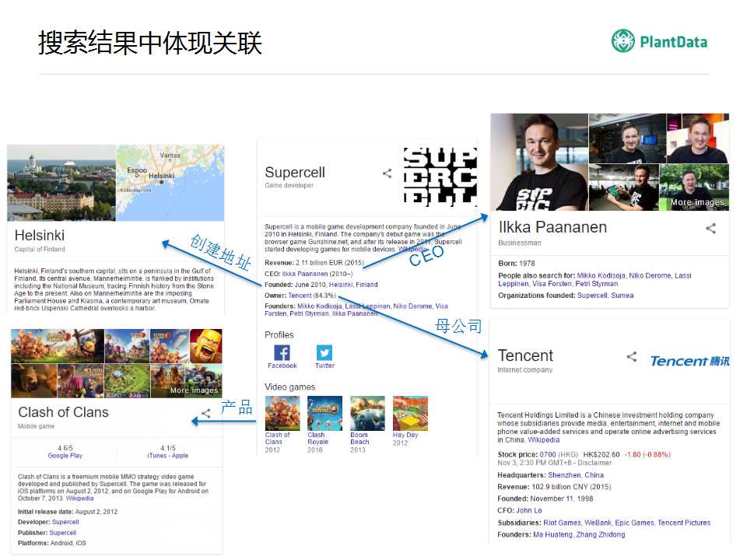This screenshot has height=560, width=747.
Task: Open the Clash Royale game thumbnail
Action: pyautogui.click(x=324, y=413)
